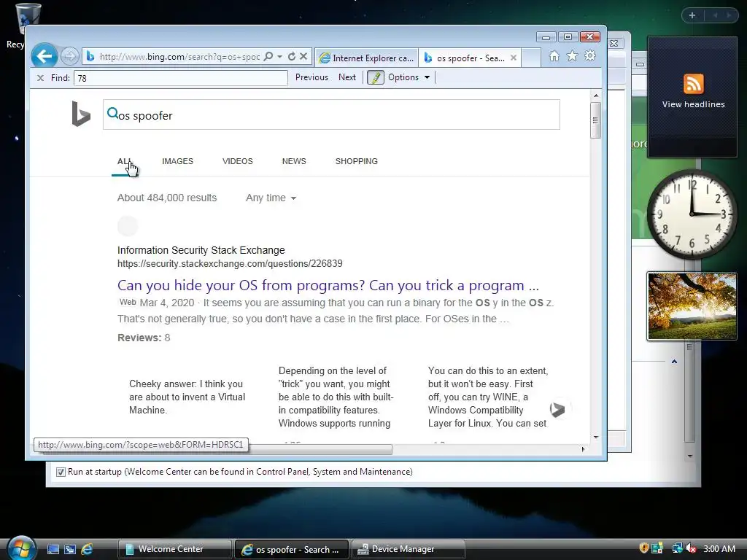
Task: Click the Cheeky answer card text
Action: (187, 397)
